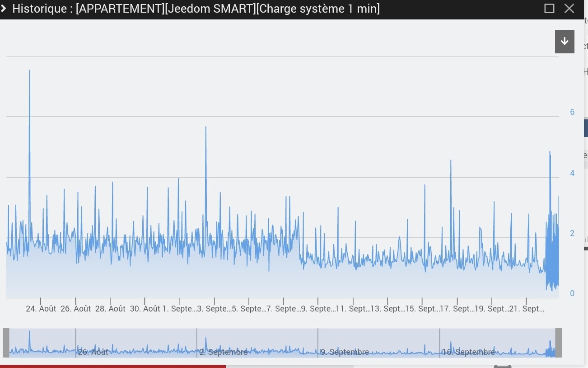Click the 28. Août axis label
Image resolution: width=588 pixels, height=368 pixels.
pyautogui.click(x=110, y=309)
